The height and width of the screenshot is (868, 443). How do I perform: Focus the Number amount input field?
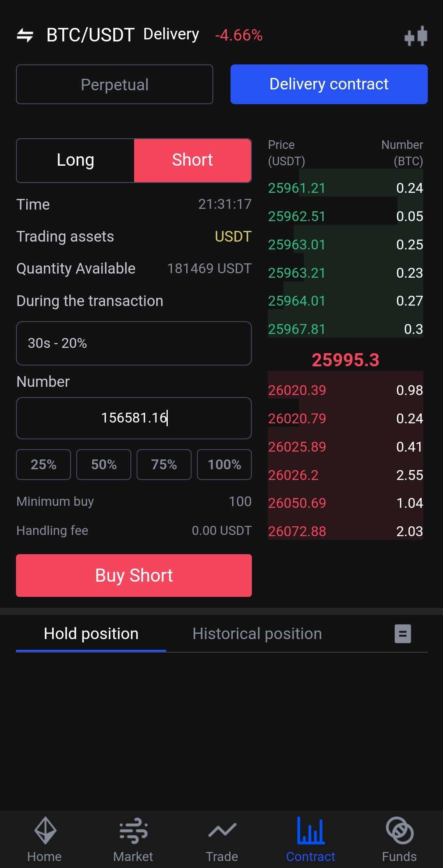pyautogui.click(x=134, y=418)
